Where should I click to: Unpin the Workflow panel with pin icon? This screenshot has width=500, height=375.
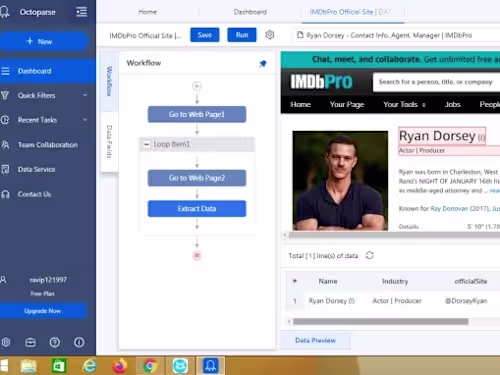point(263,63)
